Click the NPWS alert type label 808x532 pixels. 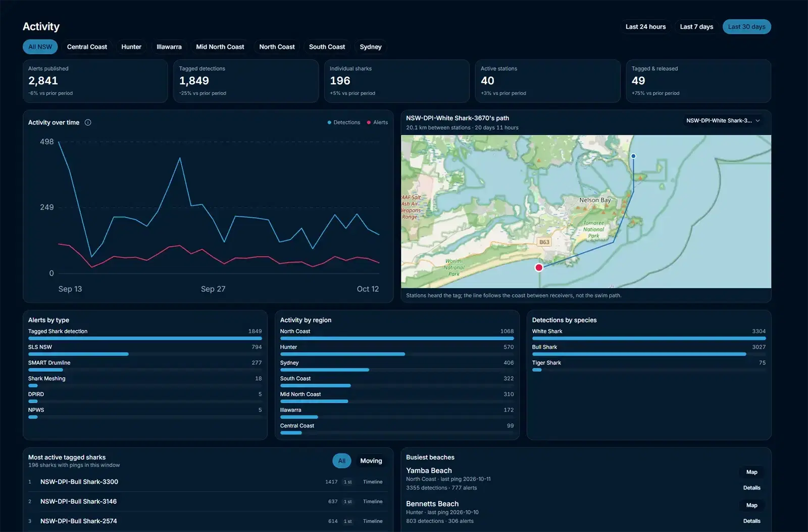pyautogui.click(x=36, y=410)
